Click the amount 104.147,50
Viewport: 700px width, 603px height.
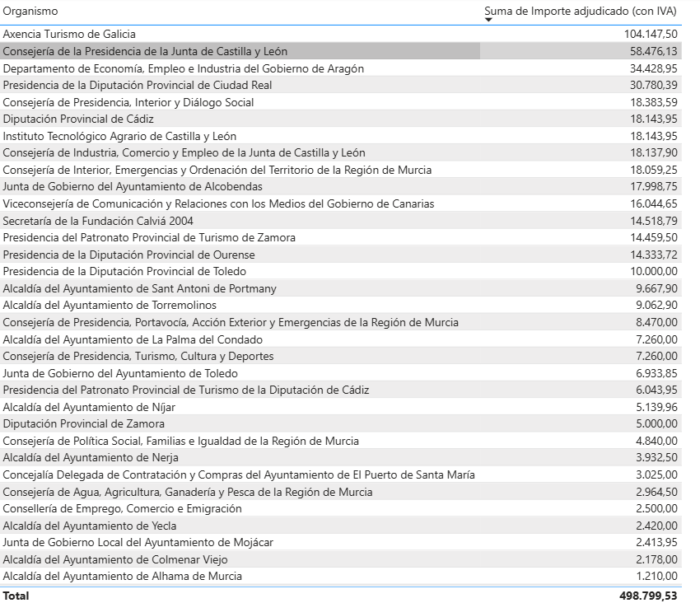651,34
